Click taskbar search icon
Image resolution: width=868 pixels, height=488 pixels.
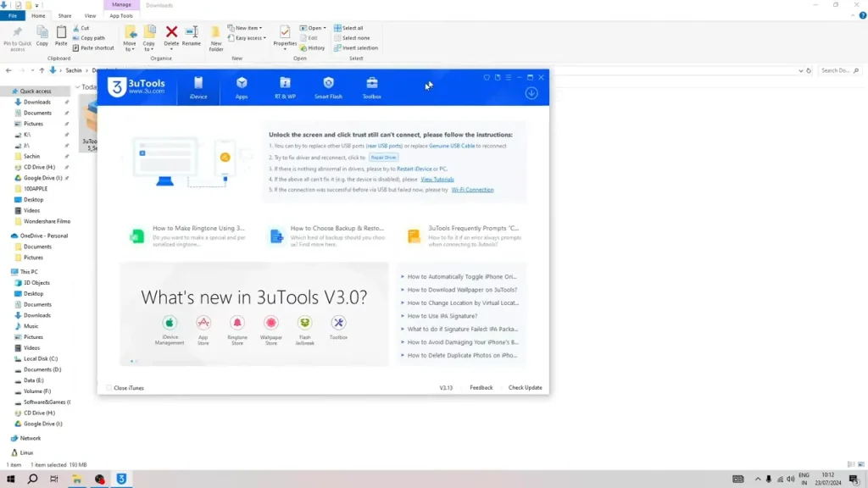33,480
